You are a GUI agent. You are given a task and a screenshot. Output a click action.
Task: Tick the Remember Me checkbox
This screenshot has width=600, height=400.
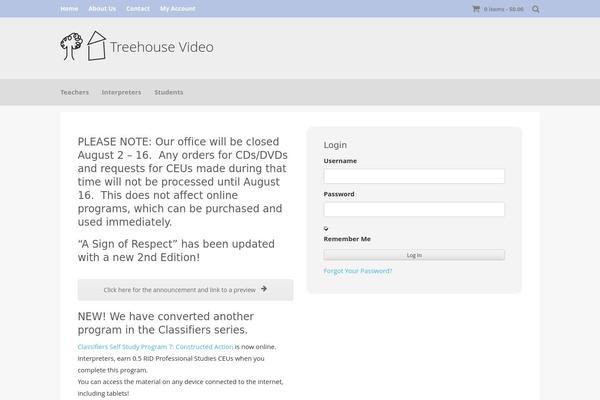326,229
